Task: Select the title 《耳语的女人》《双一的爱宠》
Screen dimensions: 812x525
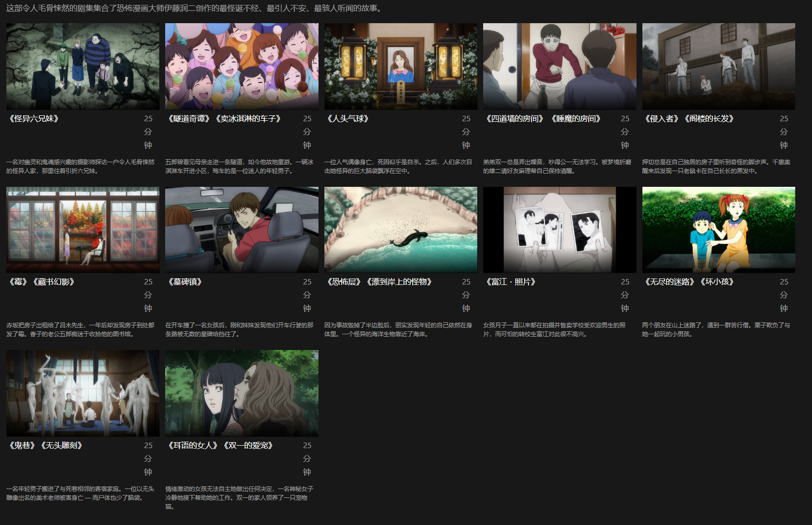Action: click(x=220, y=446)
